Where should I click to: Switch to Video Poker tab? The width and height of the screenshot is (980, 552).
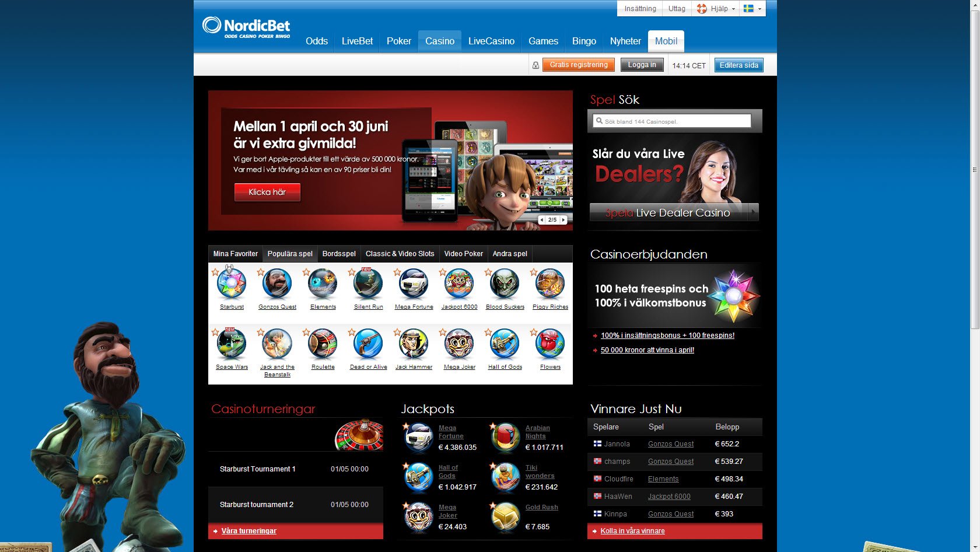[x=464, y=254]
